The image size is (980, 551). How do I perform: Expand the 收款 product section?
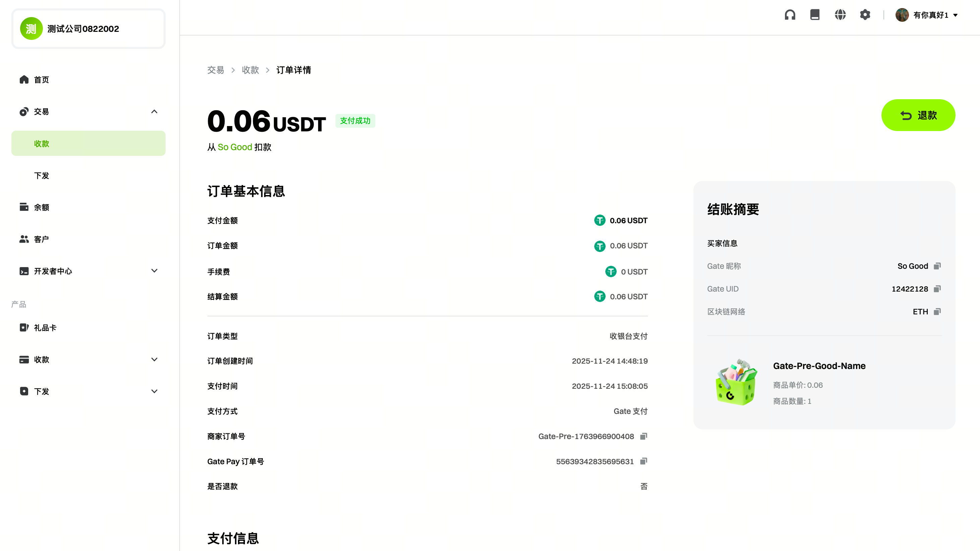154,360
